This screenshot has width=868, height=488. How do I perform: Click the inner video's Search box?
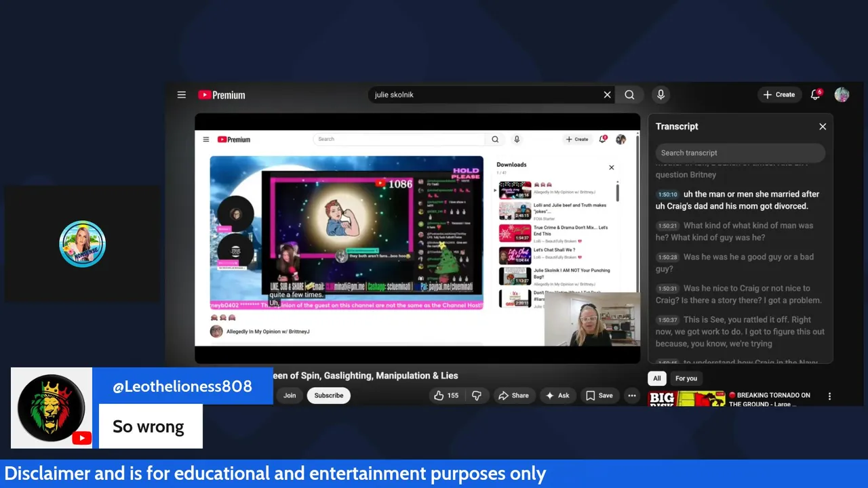(399, 139)
